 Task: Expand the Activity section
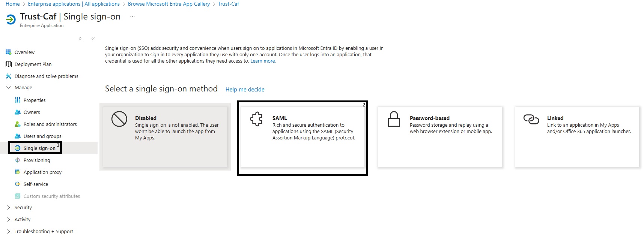click(x=9, y=219)
